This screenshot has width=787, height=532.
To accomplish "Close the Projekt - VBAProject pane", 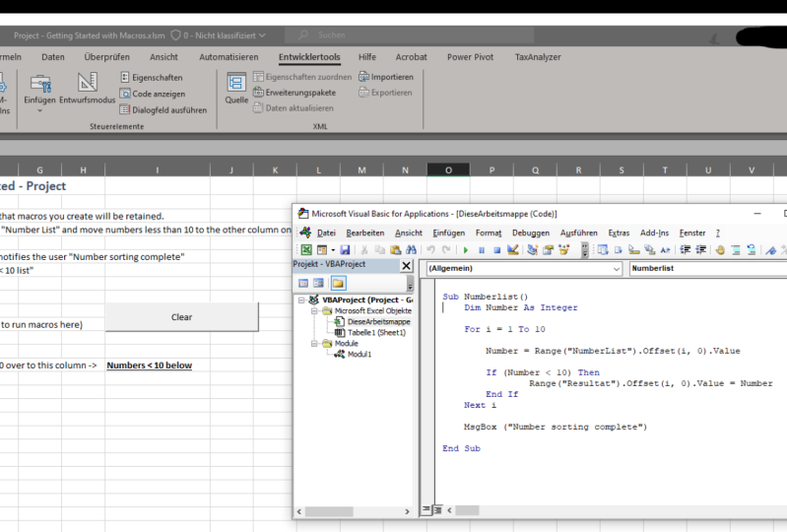I will (x=407, y=265).
